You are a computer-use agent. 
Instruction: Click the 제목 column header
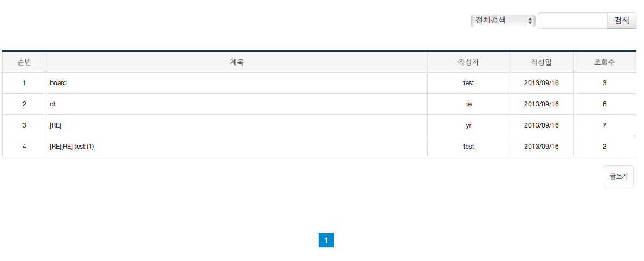click(x=237, y=62)
